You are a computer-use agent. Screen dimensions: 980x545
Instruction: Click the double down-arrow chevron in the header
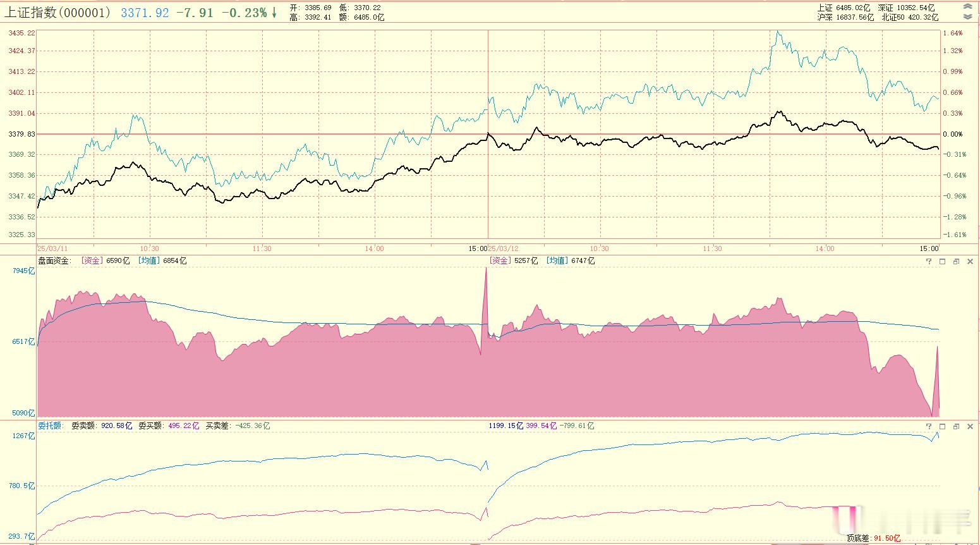point(968,17)
